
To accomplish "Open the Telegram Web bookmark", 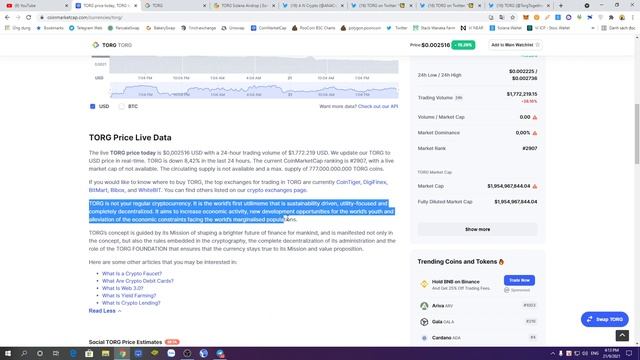I will (86, 28).
